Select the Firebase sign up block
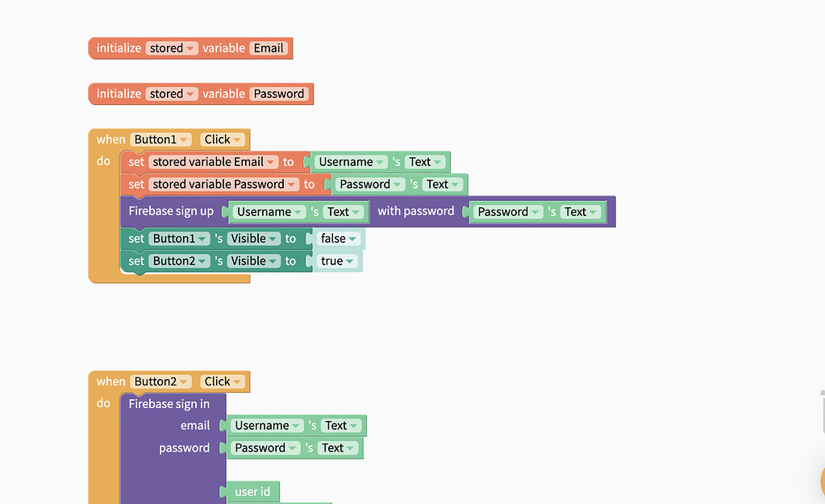This screenshot has height=504, width=825. 171,211
